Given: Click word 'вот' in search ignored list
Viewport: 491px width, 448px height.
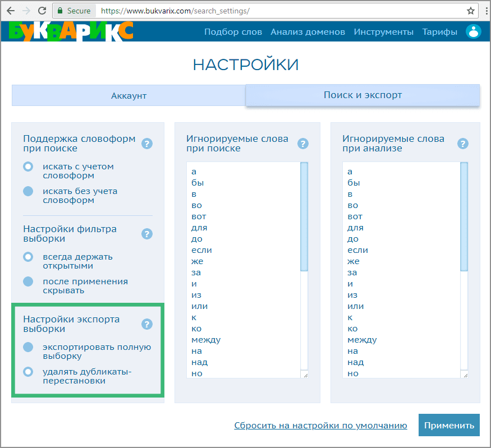Looking at the screenshot, I should pyautogui.click(x=199, y=216).
